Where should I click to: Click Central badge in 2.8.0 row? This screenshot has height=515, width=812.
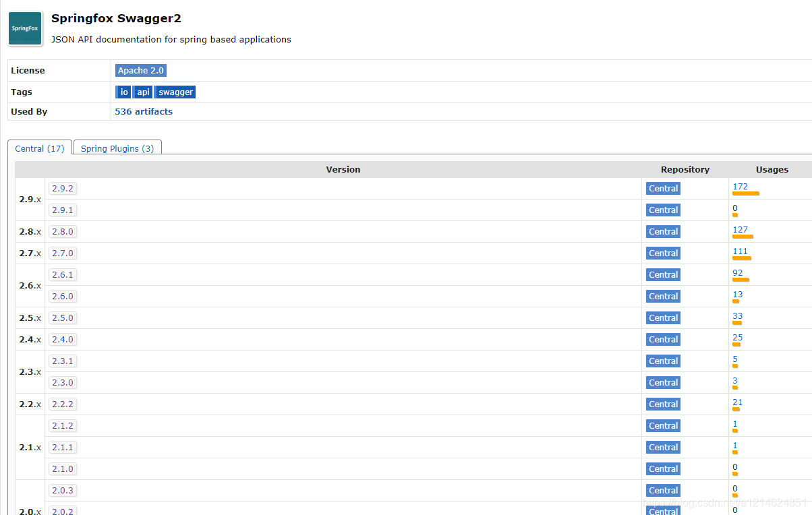coord(663,232)
